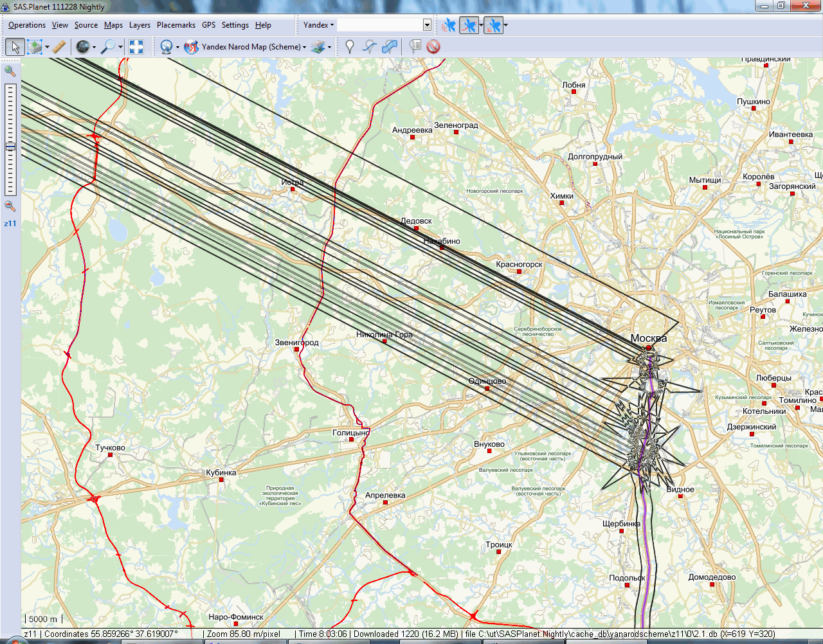This screenshot has width=823, height=644.
Task: Add a new placemark pin
Action: point(349,47)
